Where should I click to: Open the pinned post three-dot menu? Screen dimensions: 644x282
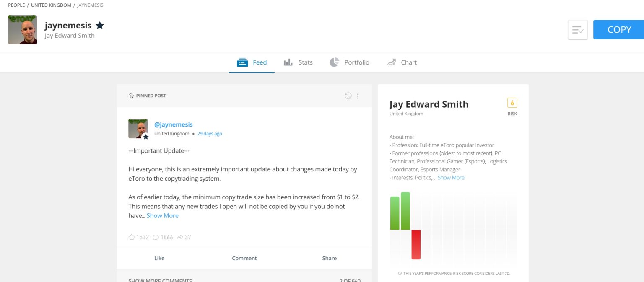358,96
